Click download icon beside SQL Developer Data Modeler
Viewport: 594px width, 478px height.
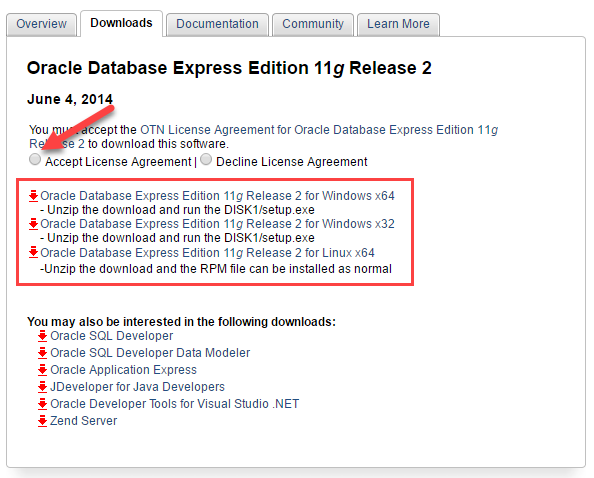coord(42,353)
